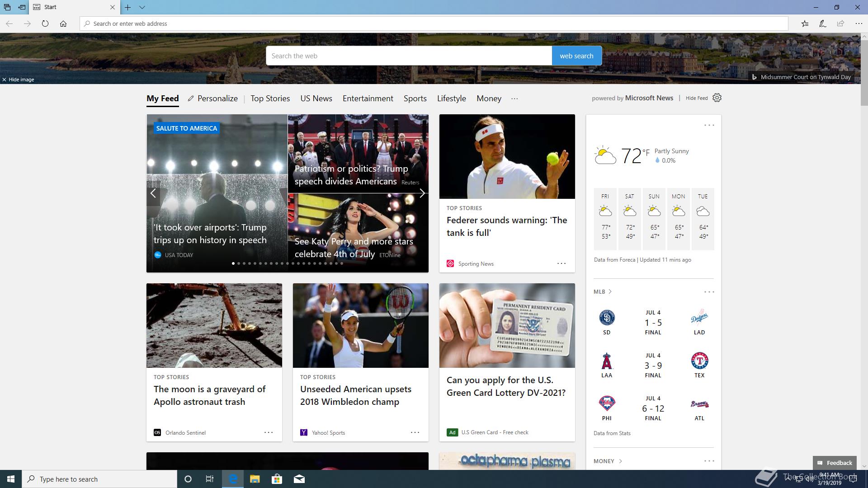This screenshot has height=488, width=868.
Task: Open feed settings gear icon
Action: tap(717, 98)
